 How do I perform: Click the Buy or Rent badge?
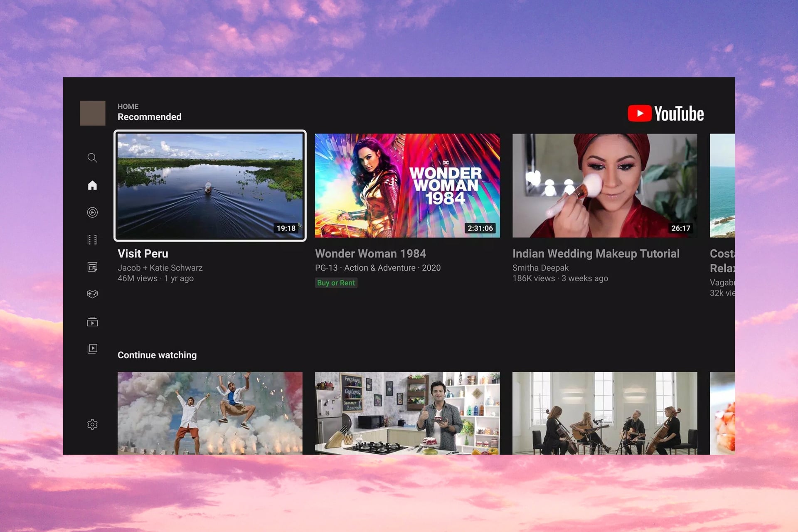point(336,283)
